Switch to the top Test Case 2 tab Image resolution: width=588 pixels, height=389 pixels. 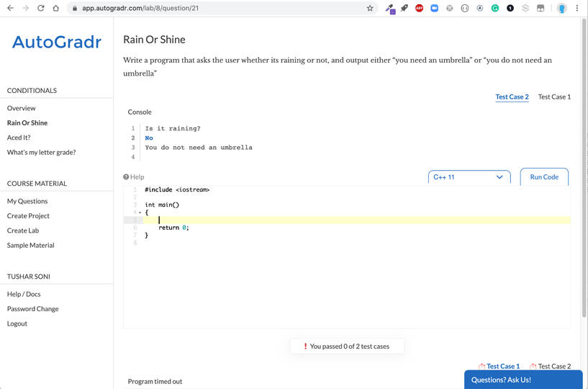512,97
